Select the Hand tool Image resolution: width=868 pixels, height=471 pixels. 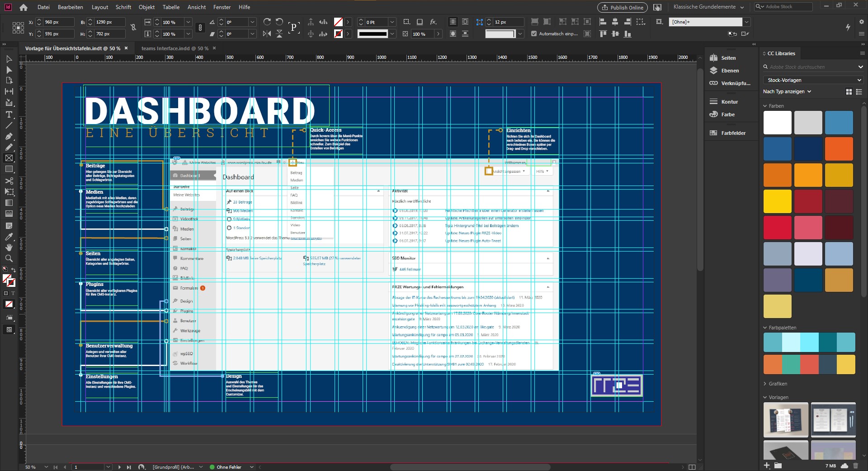[9, 247]
